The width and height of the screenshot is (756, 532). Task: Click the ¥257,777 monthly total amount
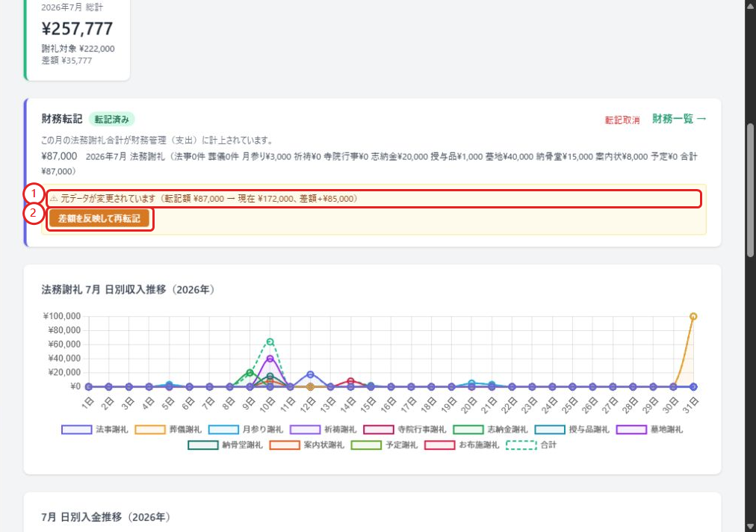pyautogui.click(x=77, y=28)
